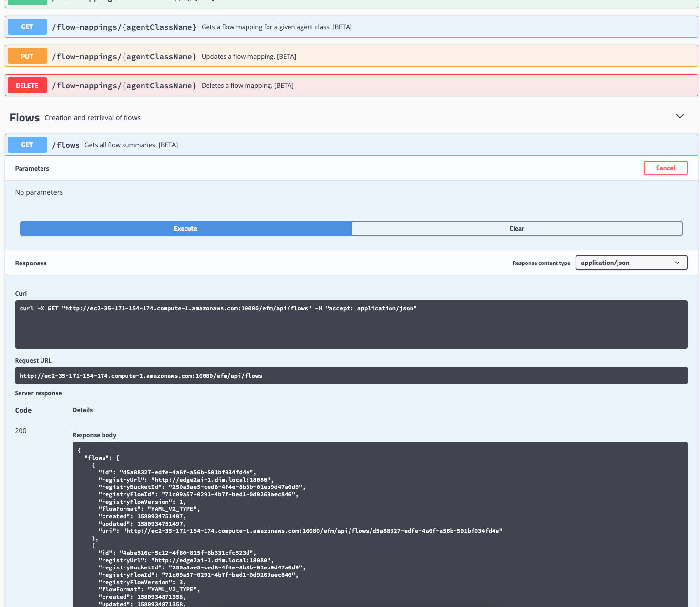Click the Code column header
The width and height of the screenshot is (700, 607).
23,410
